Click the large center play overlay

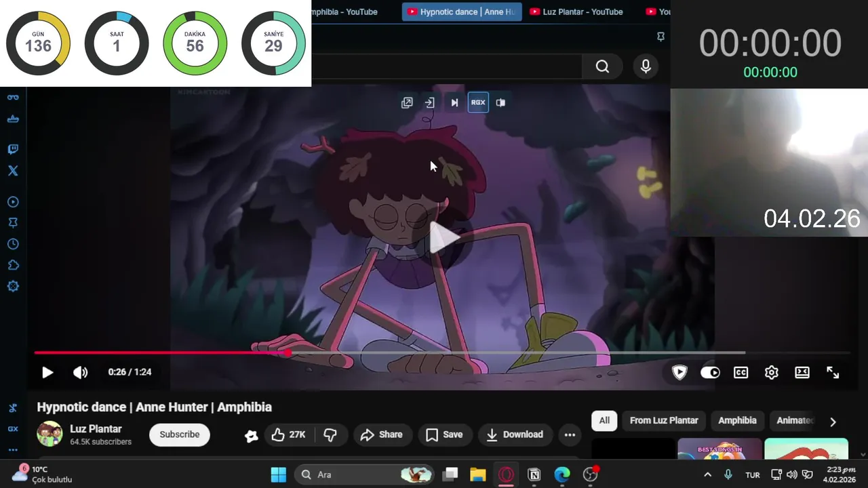click(444, 238)
